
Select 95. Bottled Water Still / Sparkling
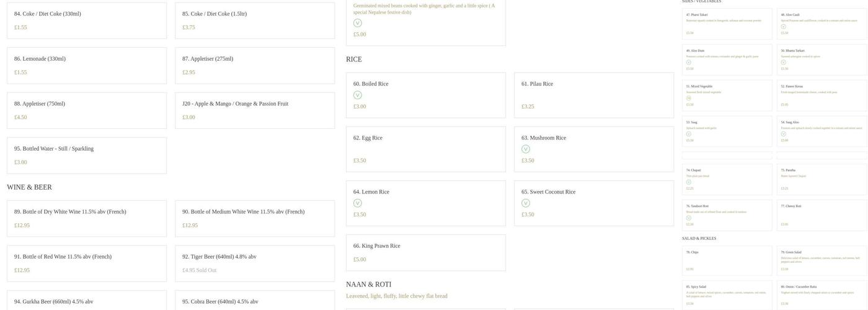pyautogui.click(x=86, y=155)
